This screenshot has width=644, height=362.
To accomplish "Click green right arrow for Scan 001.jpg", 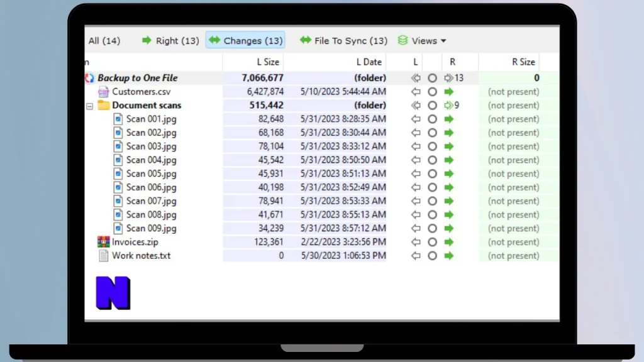I will click(x=449, y=119).
